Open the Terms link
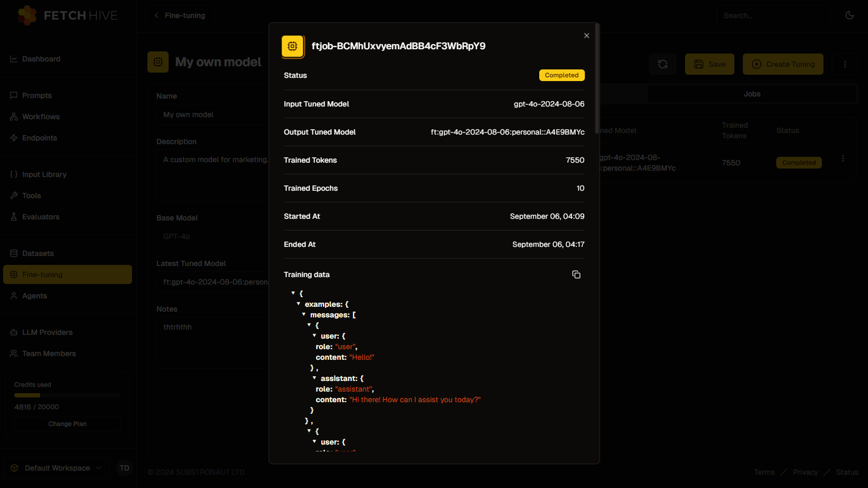The height and width of the screenshot is (488, 868). pos(764,472)
